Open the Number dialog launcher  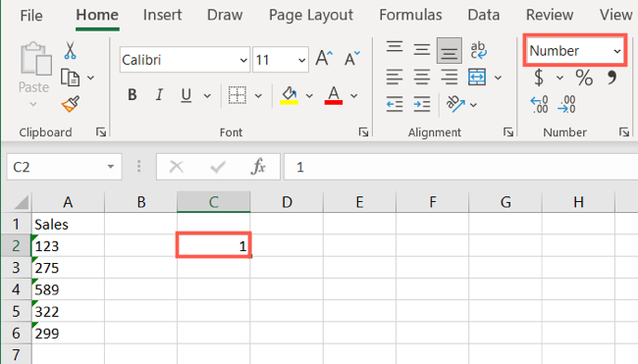coord(623,131)
